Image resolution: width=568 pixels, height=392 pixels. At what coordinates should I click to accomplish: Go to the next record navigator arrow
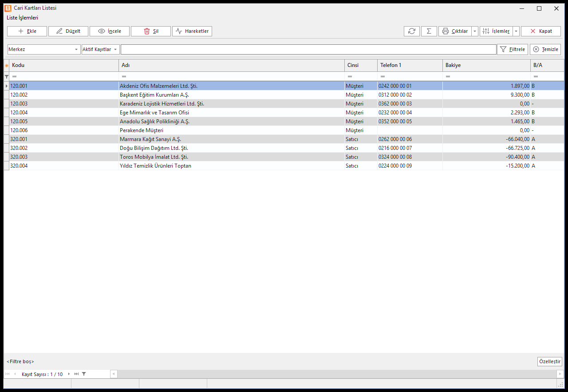click(x=69, y=374)
